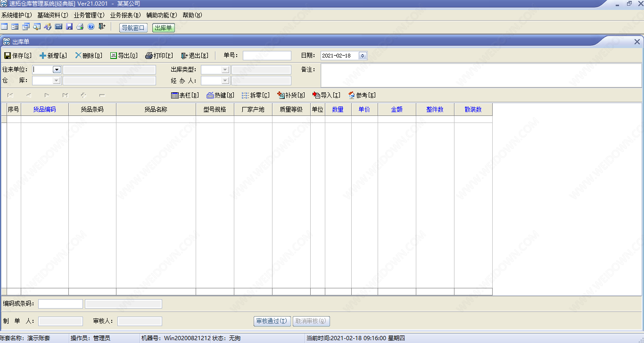Click the 数量 column header

click(x=338, y=109)
